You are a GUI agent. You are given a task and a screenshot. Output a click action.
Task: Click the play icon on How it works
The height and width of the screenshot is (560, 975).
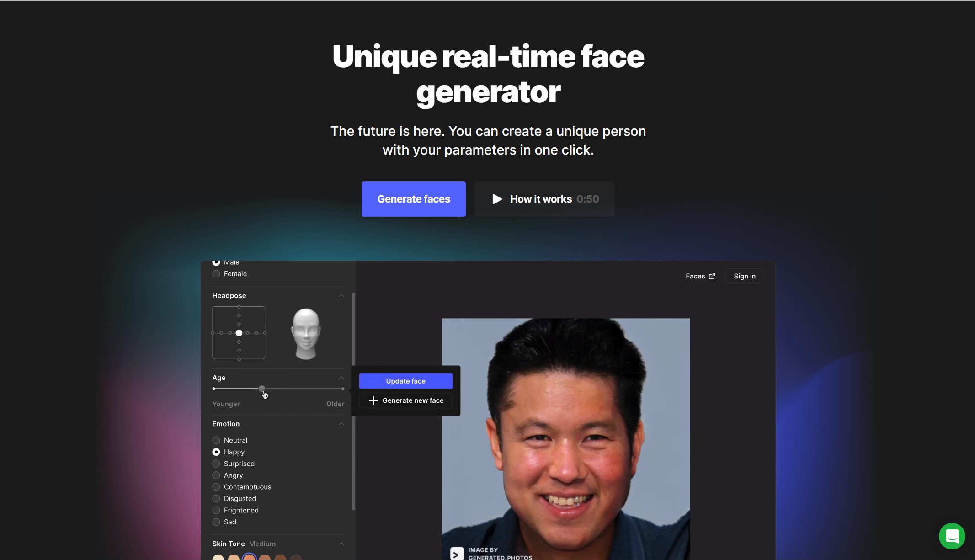[x=497, y=199]
